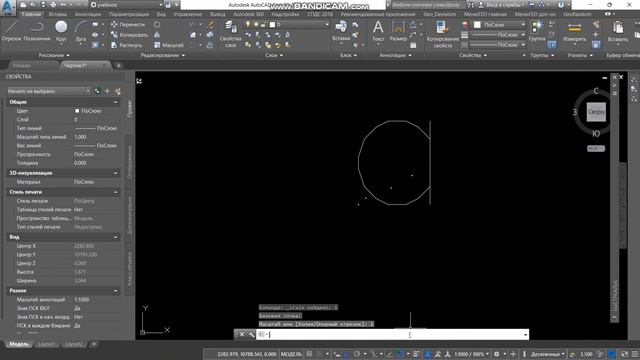Toggle МОДЕЛЬ space button in status bar
Image resolution: width=640 pixels, height=360 pixels.
[291, 354]
